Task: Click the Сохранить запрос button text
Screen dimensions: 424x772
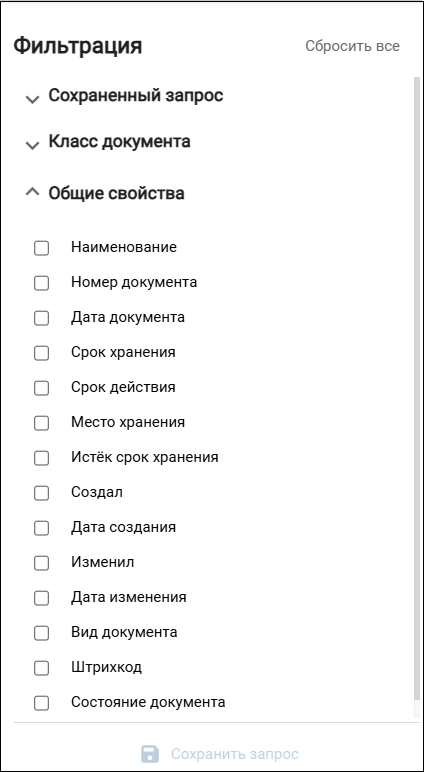Action: tap(235, 754)
